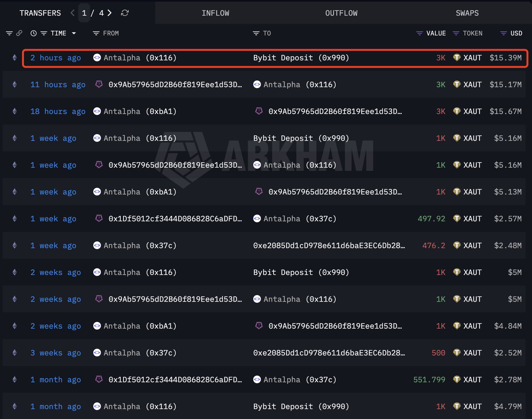Go to previous transfers page
This screenshot has height=419, width=532.
point(72,13)
